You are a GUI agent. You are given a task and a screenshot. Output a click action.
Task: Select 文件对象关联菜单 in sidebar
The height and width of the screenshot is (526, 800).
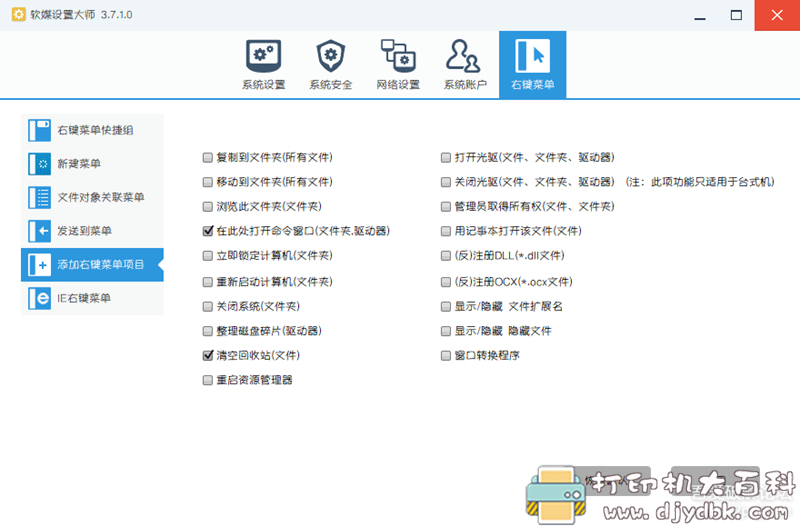pyautogui.click(x=92, y=197)
